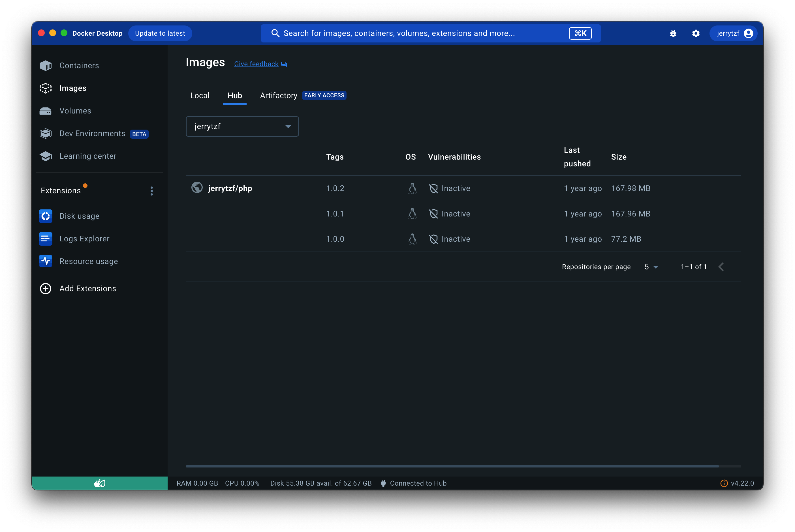Click the Last pushed column header
The image size is (795, 532).
pos(577,157)
